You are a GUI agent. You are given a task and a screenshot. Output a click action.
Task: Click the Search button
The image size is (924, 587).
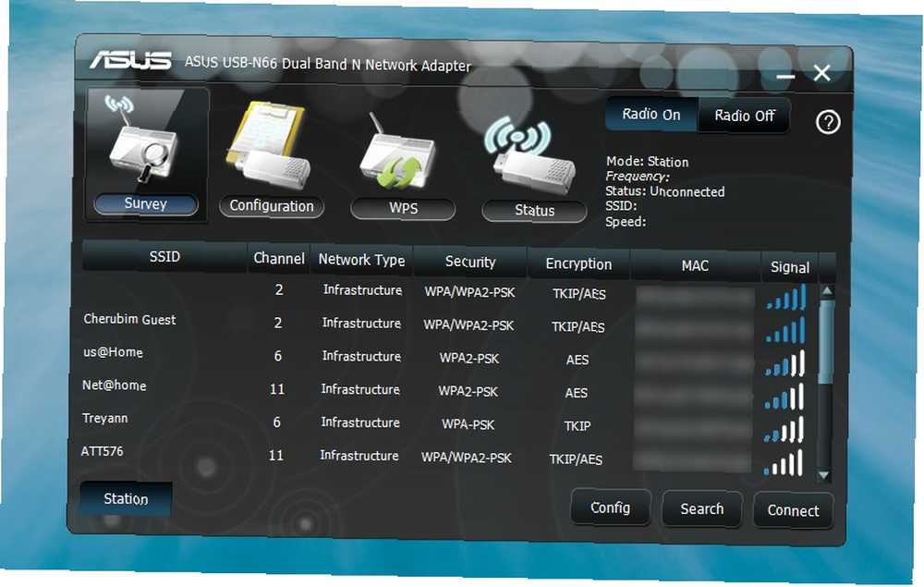(702, 508)
